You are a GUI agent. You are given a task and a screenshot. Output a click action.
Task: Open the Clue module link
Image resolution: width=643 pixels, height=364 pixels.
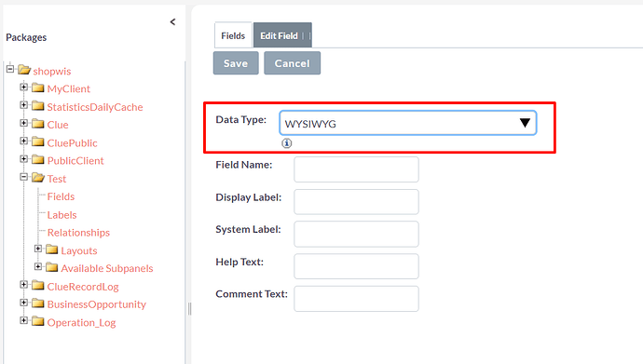(58, 125)
